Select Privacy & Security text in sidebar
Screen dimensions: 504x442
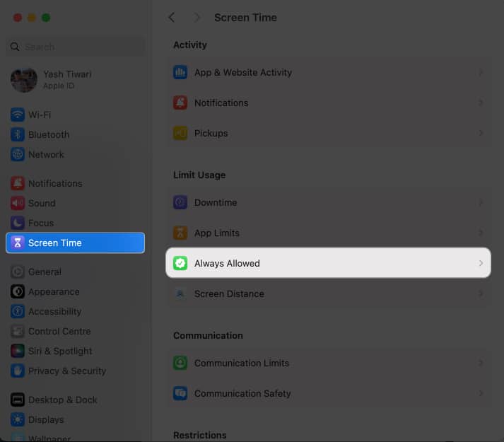[x=67, y=371]
